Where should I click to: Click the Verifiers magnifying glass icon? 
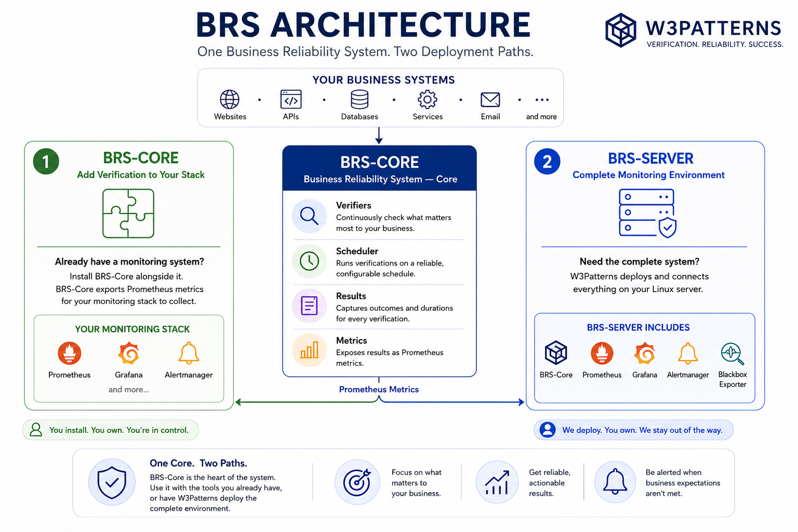(309, 215)
